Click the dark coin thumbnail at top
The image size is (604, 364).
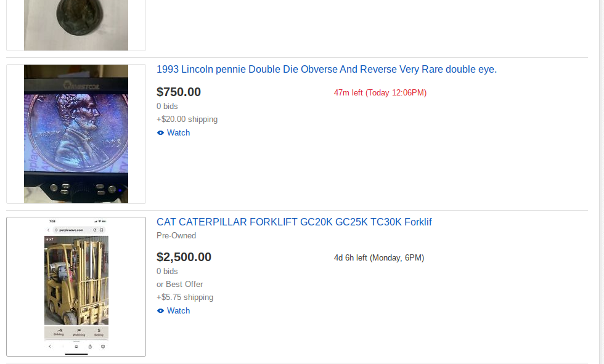click(76, 25)
